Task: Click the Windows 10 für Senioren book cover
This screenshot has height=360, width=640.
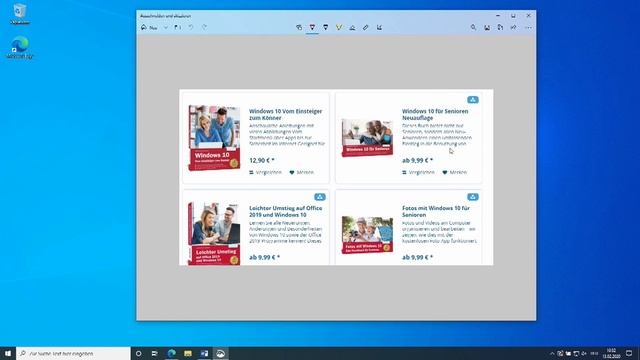Action: [367, 138]
